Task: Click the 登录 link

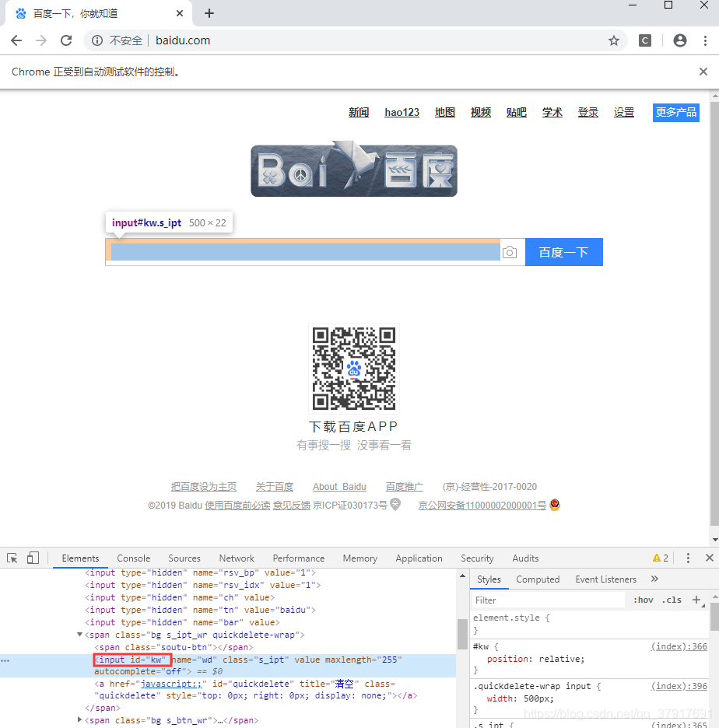Action: [588, 112]
